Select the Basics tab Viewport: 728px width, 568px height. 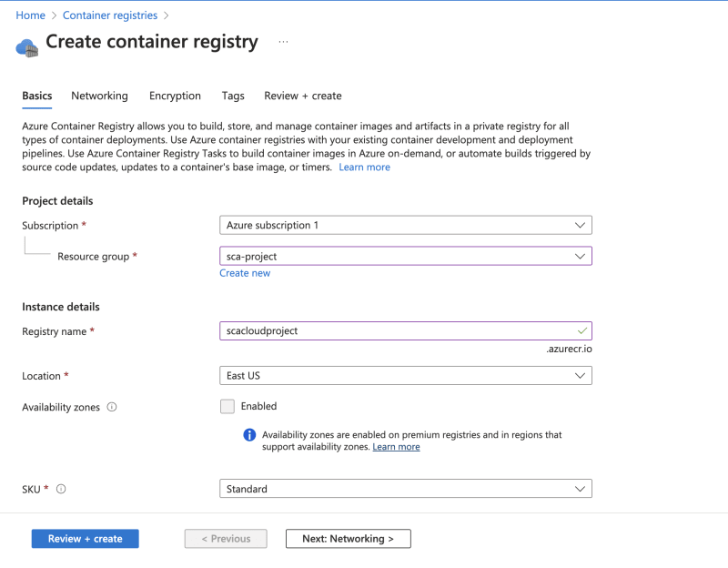pos(37,96)
